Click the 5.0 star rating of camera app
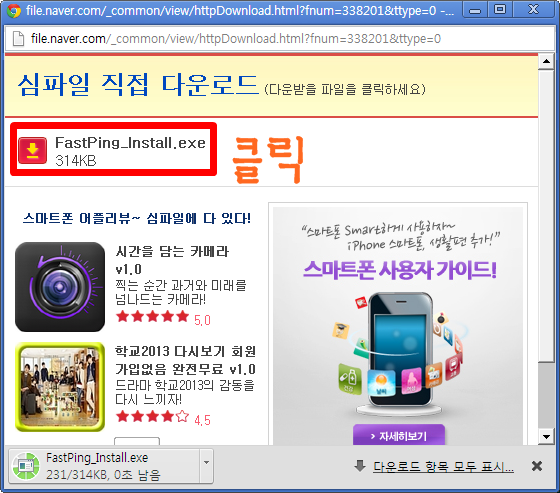This screenshot has height=493, width=560. pyautogui.click(x=163, y=318)
